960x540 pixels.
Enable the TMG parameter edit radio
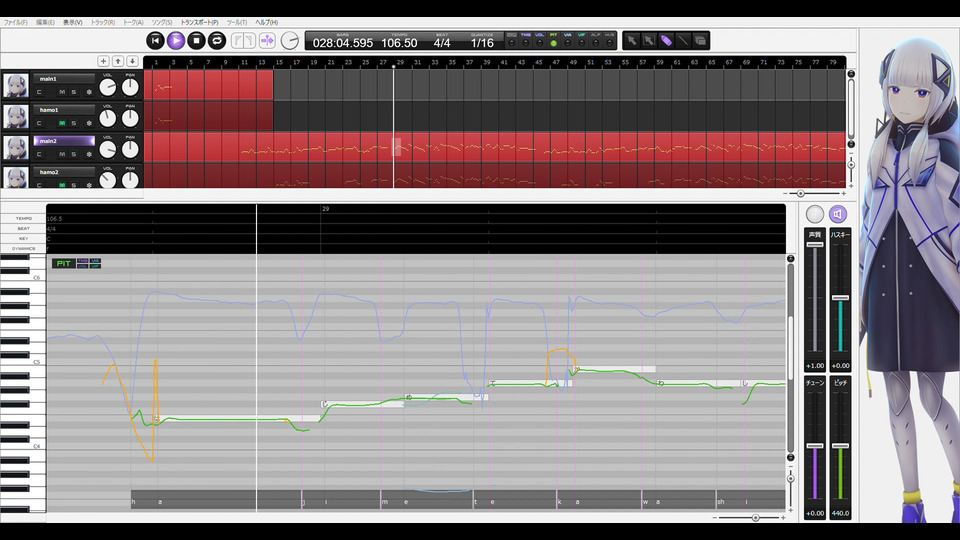pyautogui.click(x=526, y=43)
